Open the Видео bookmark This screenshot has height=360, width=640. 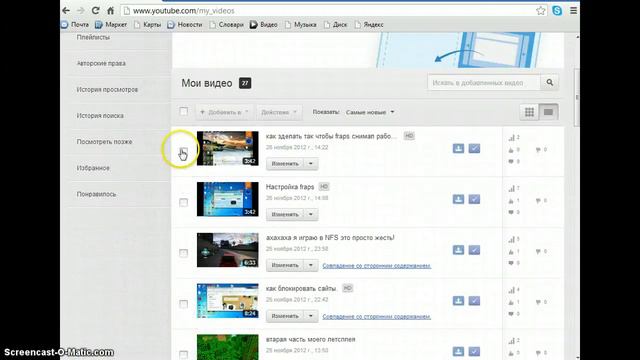point(264,24)
